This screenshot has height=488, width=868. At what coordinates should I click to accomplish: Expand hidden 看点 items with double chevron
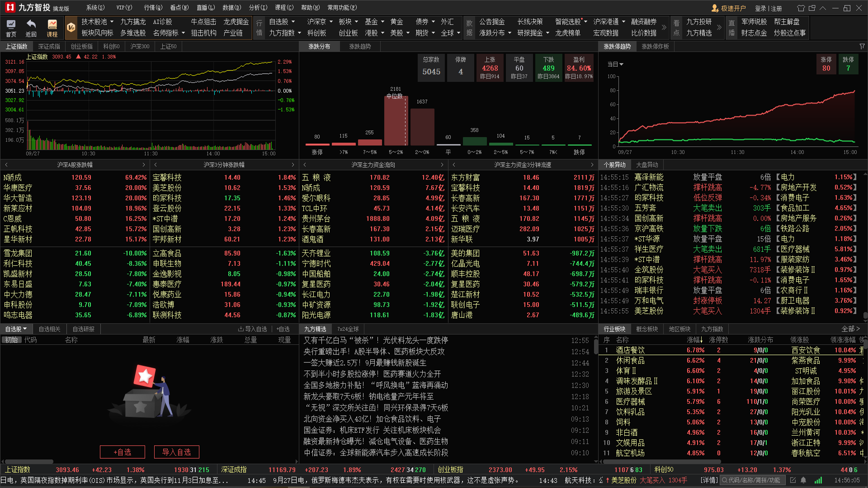(x=719, y=27)
